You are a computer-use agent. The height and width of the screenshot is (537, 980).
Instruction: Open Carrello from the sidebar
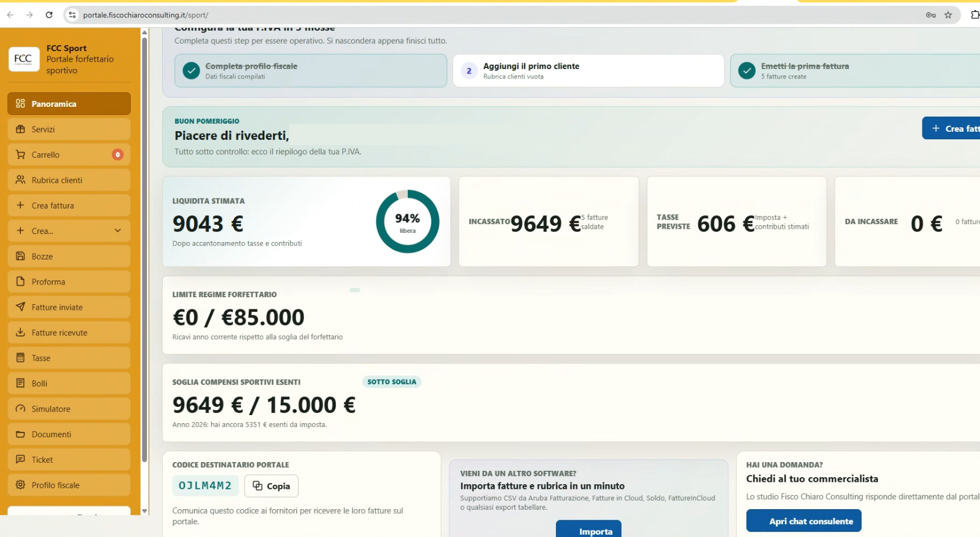point(69,155)
